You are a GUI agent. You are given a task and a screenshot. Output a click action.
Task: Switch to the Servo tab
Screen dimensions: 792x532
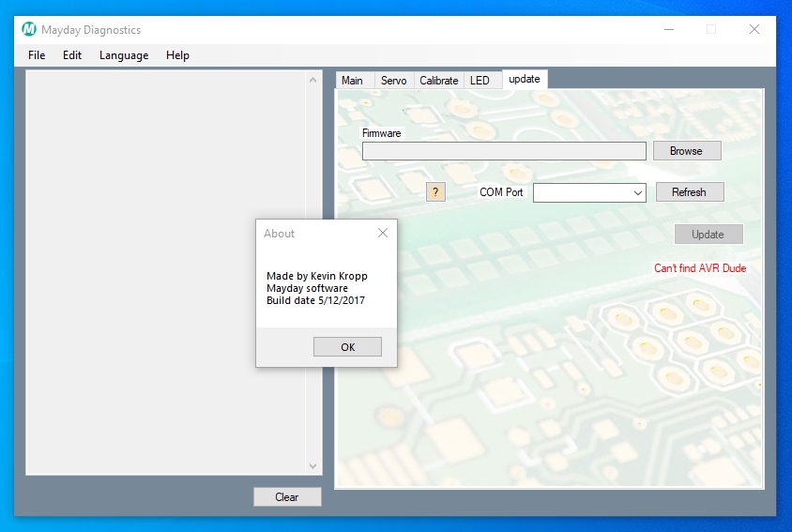click(394, 81)
